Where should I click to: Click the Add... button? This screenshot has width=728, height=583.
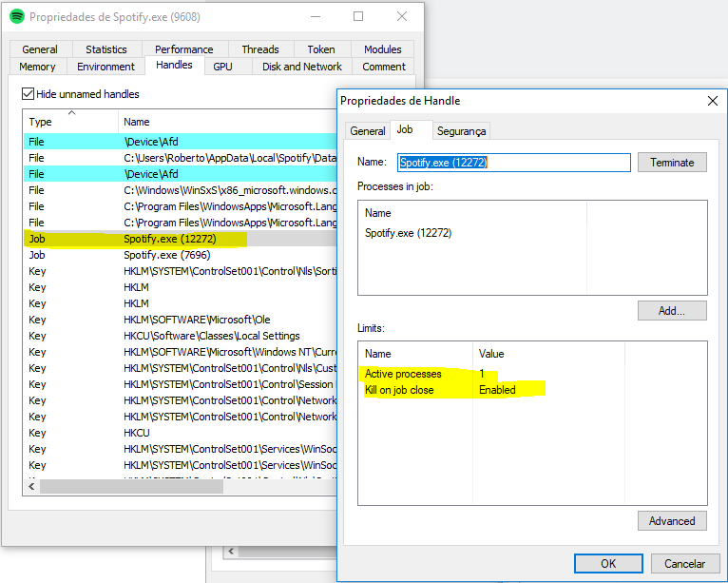(x=672, y=311)
